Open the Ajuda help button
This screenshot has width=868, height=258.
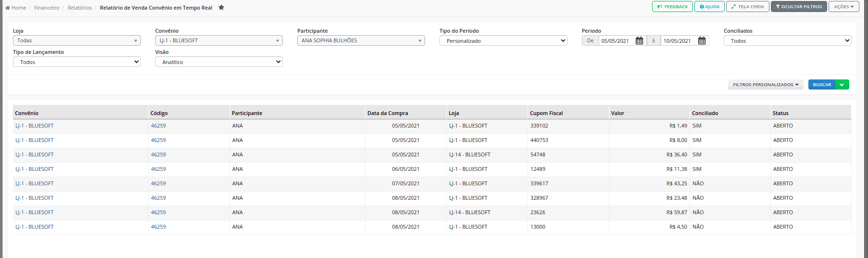click(709, 7)
